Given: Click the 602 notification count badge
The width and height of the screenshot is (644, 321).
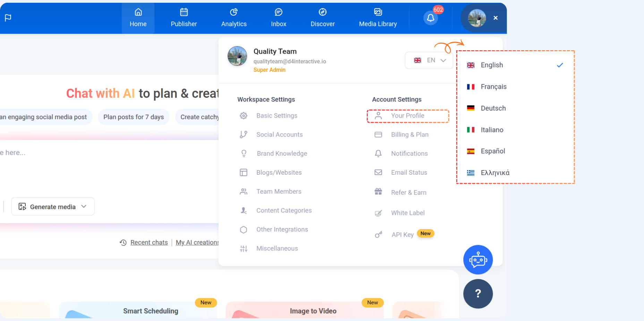Looking at the screenshot, I should pos(438,10).
